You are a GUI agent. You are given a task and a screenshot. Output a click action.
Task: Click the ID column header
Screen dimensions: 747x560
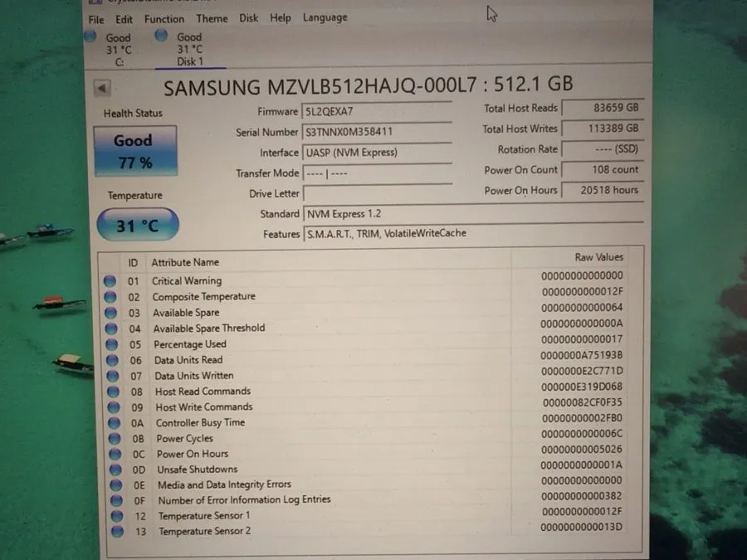coord(133,263)
